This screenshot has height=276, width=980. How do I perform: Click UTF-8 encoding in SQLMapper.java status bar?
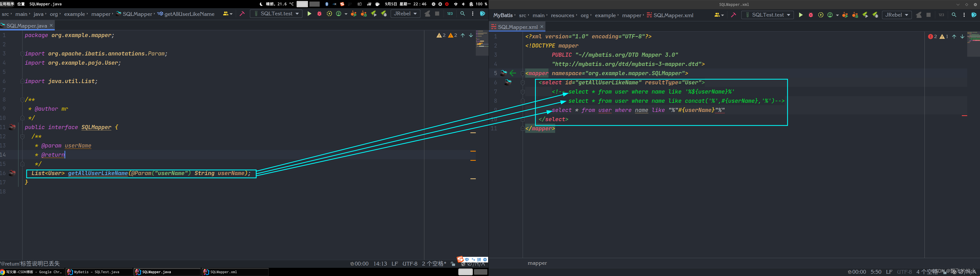tap(410, 263)
